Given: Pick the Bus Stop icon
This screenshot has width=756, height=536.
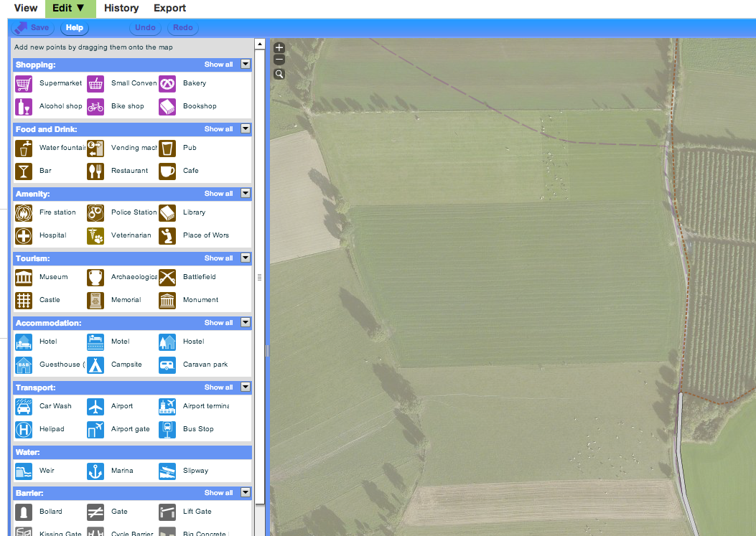Looking at the screenshot, I should (x=167, y=430).
